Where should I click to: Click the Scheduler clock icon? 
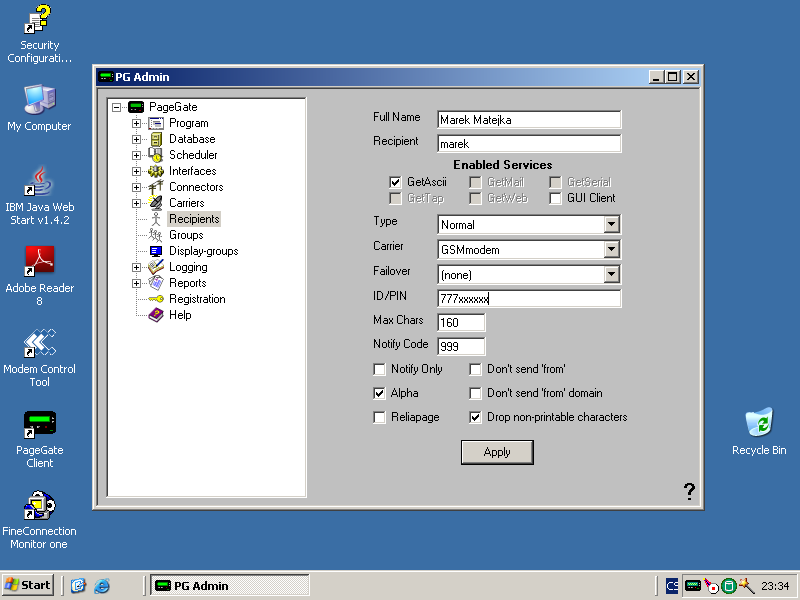coord(156,155)
